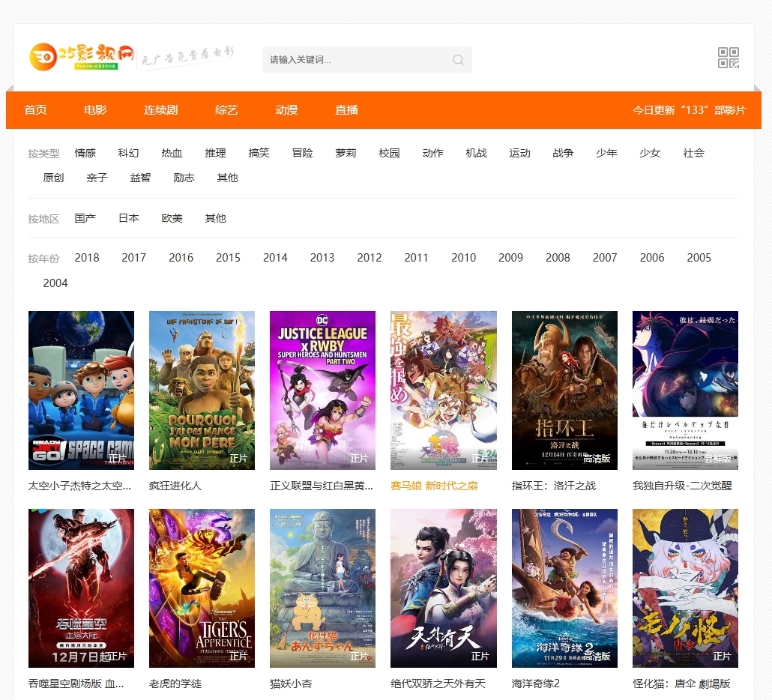Go to 首页 in the navigation bar

tap(35, 109)
